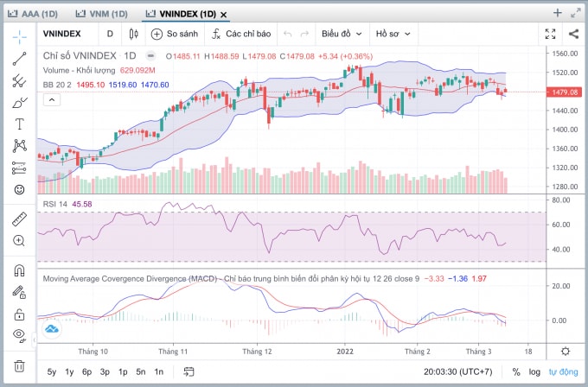Select the 5n time range

[141, 371]
